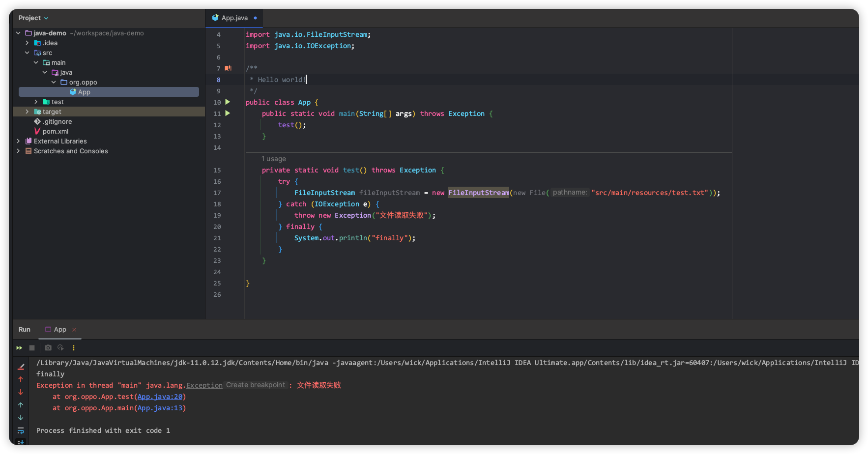The image size is (868, 454).
Task: Expand Scratches and Consoles node
Action: (x=18, y=151)
